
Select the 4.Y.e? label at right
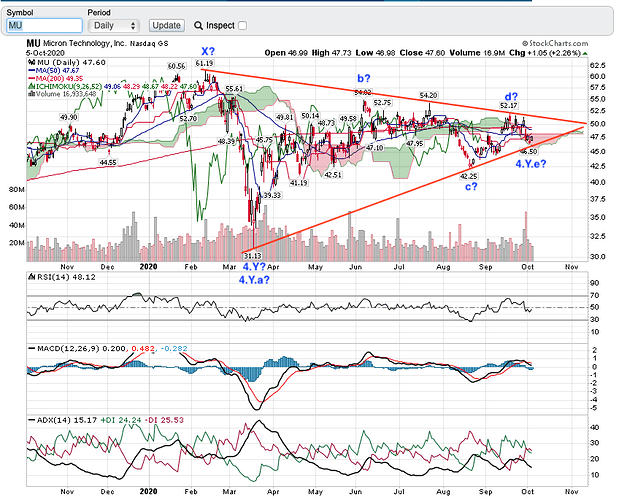530,163
